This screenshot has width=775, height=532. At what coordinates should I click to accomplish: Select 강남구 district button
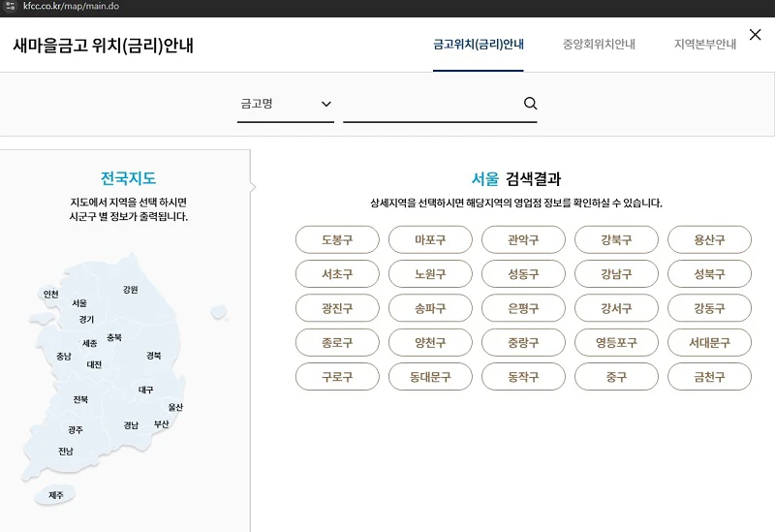point(616,274)
